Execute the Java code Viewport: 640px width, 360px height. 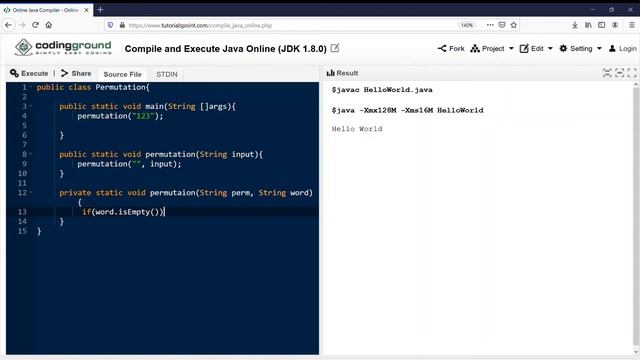point(29,73)
